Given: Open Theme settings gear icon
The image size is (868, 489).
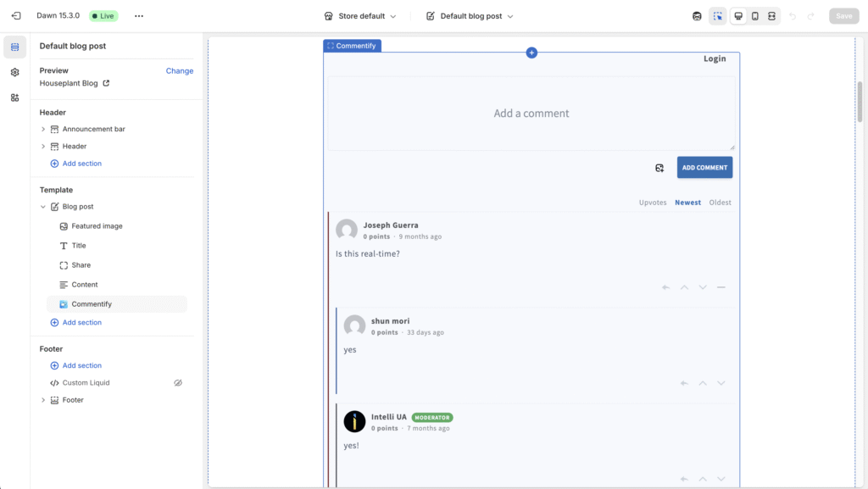Looking at the screenshot, I should (15, 73).
